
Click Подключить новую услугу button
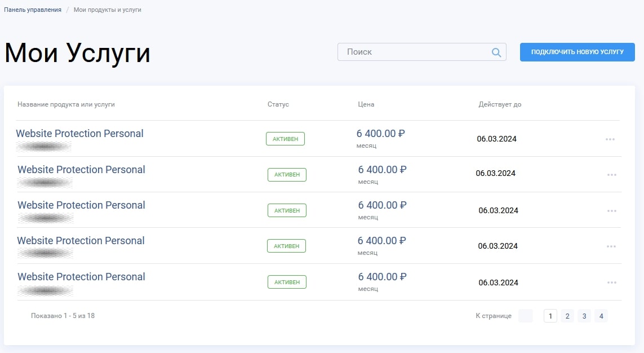[x=577, y=52]
